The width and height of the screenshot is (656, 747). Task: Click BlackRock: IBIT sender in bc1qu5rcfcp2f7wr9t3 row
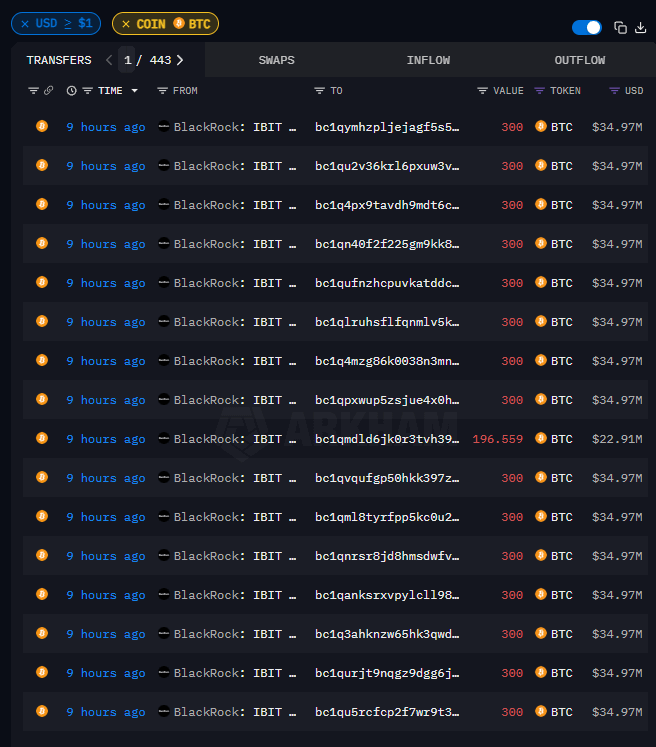tap(234, 713)
